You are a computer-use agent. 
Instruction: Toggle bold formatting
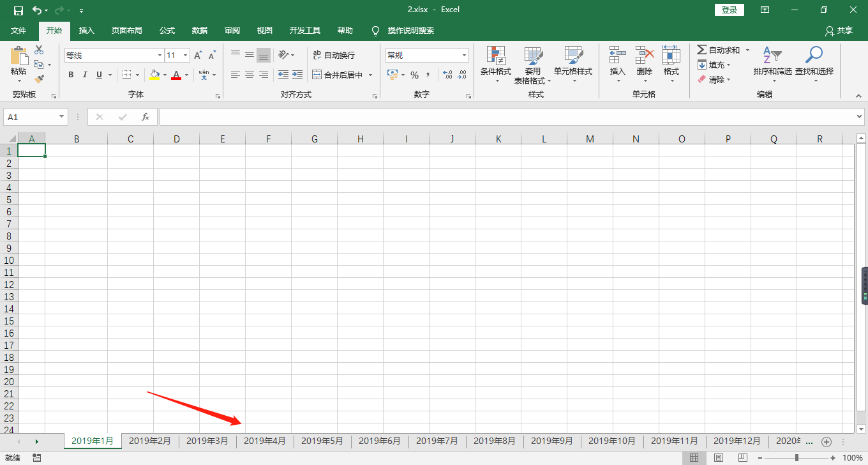click(71, 75)
